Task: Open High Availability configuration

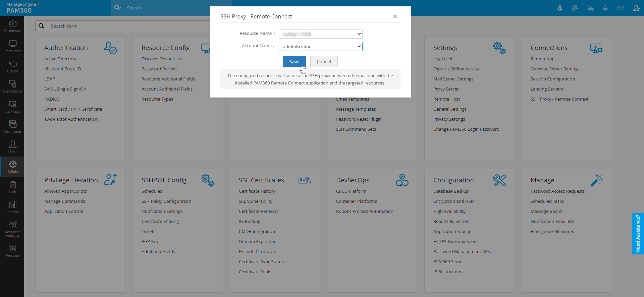Action: [449, 211]
